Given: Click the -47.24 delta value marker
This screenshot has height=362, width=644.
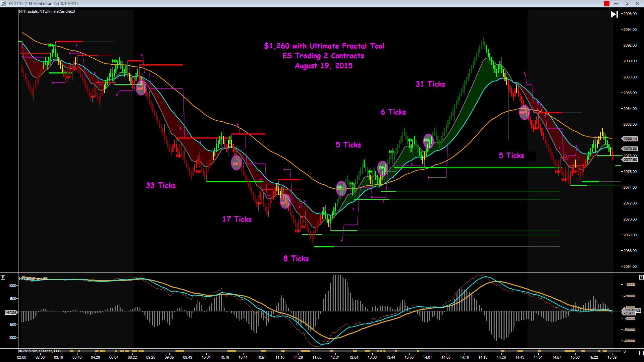Looking at the screenshot, I should [x=11, y=312].
